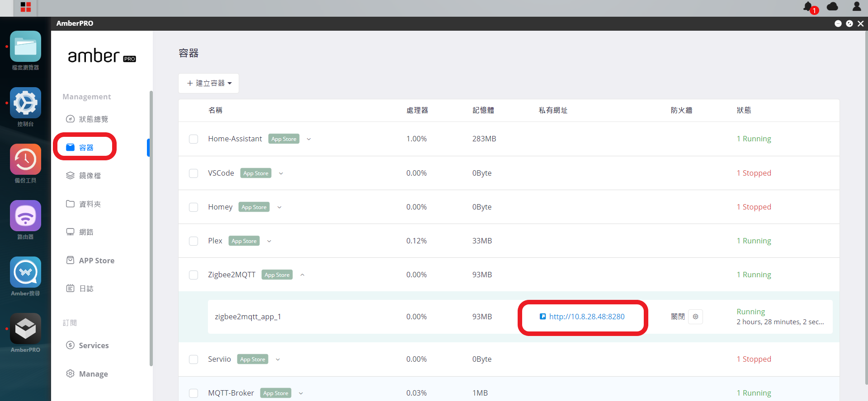Click the 狀態 column header
This screenshot has width=868, height=401.
tap(744, 110)
